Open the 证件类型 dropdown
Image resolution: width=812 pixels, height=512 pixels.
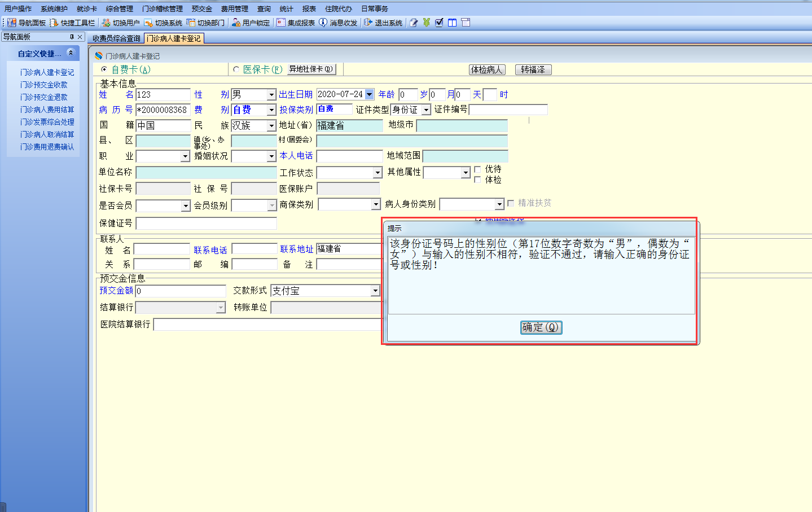coord(426,110)
